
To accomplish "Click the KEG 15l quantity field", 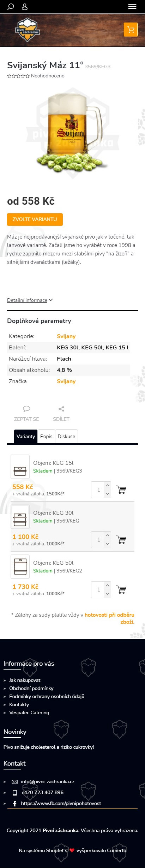I will [98, 490].
